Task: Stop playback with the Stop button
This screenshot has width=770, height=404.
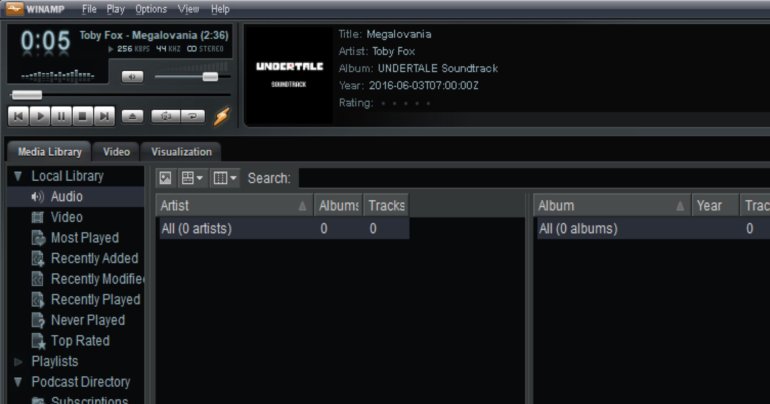Action: (83, 116)
